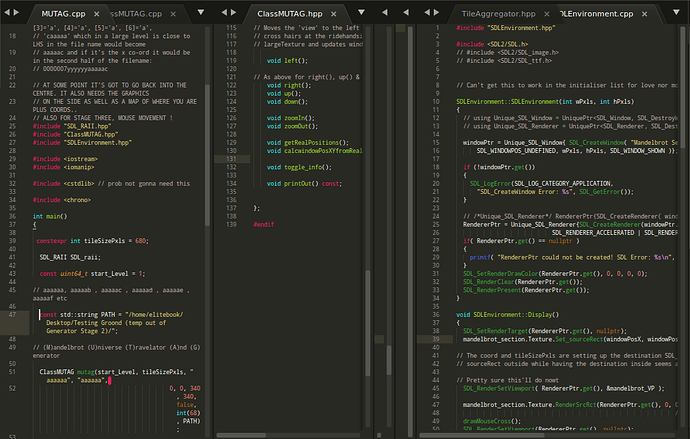The height and width of the screenshot is (439, 690).
Task: Open tab list dropdown of MUTAG.cpp pane
Action: (x=201, y=12)
